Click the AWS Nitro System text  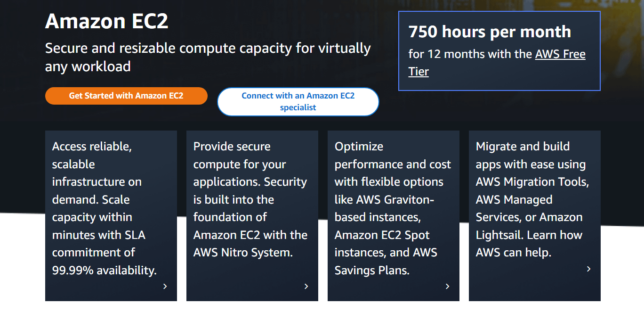pos(243,253)
